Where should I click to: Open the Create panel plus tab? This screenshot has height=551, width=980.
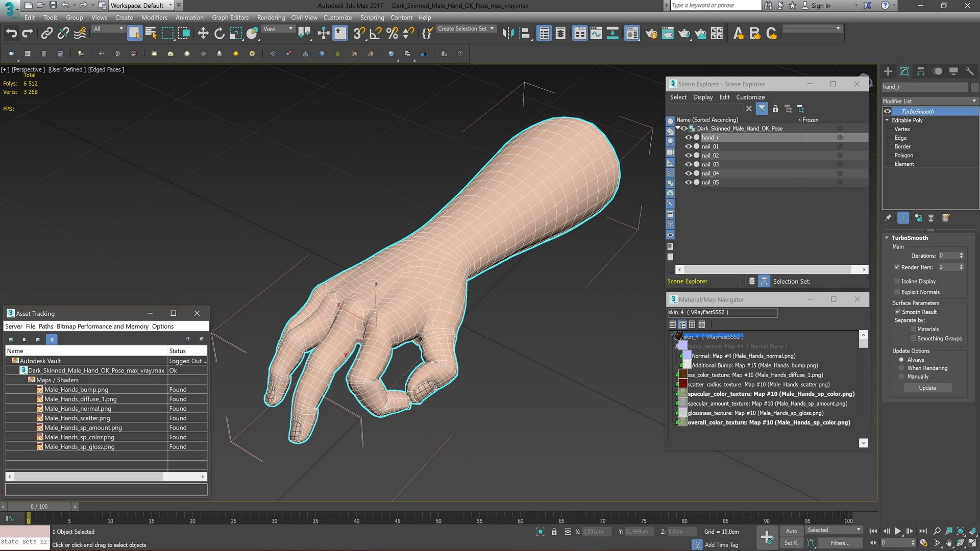pos(888,71)
